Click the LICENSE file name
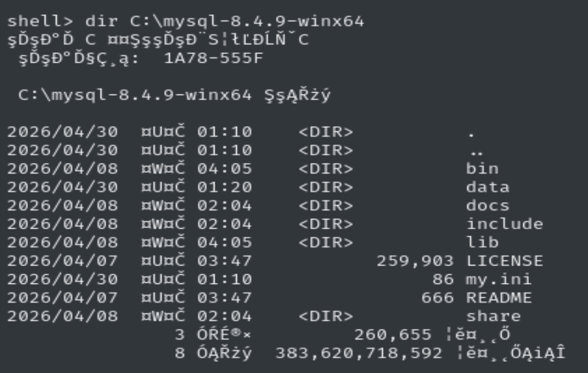Viewport: 588px width, 373px height. pos(504,261)
